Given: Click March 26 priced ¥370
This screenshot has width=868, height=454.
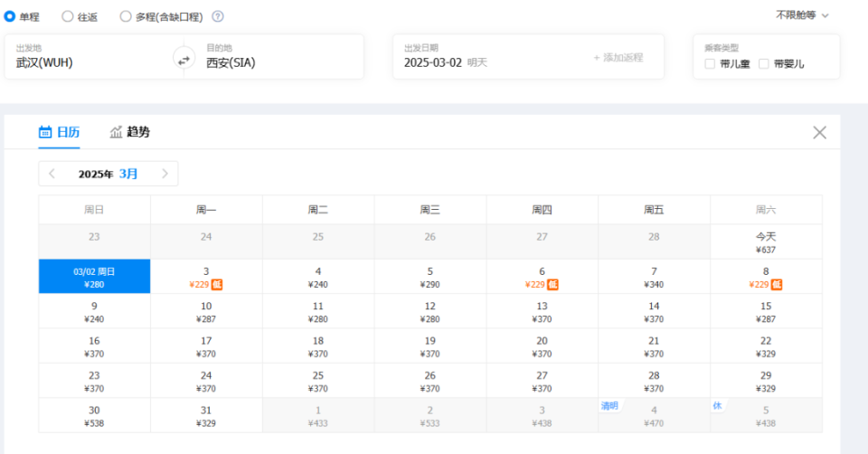Looking at the screenshot, I should tap(430, 381).
